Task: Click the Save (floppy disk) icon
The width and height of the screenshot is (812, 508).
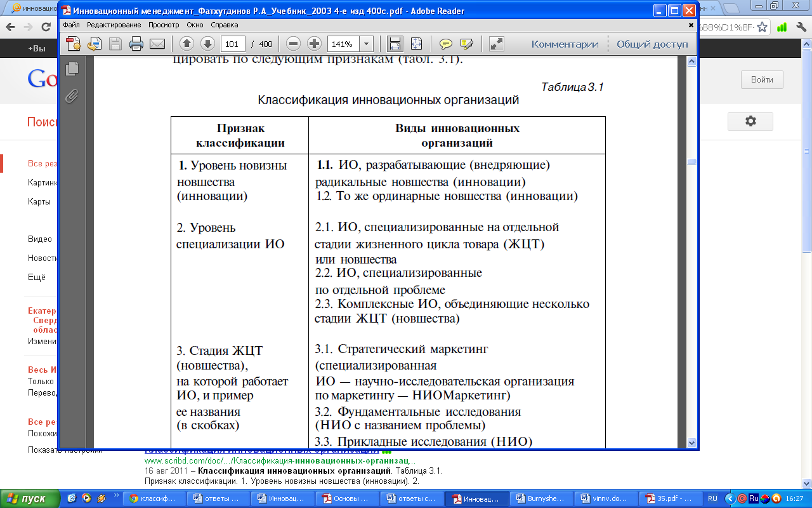Action: (x=115, y=44)
